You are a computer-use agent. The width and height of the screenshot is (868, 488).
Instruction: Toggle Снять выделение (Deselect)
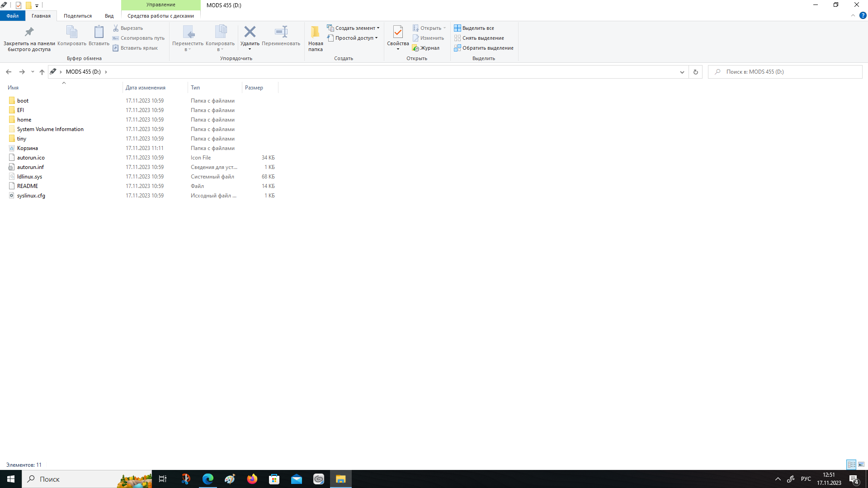point(480,38)
